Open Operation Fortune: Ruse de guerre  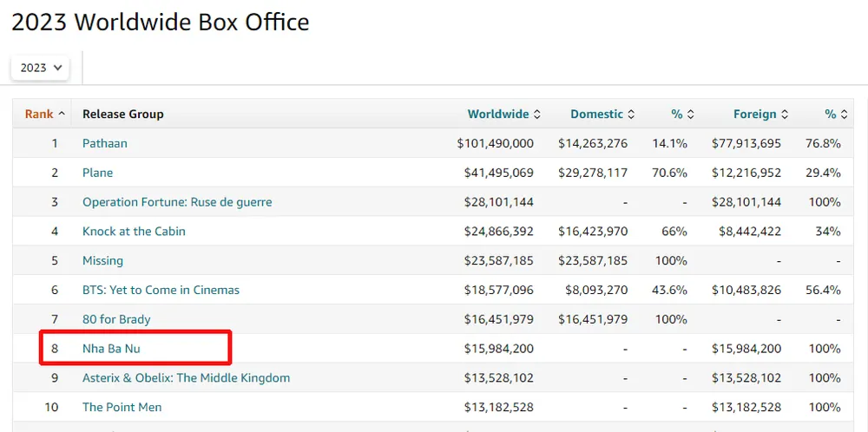click(x=177, y=202)
